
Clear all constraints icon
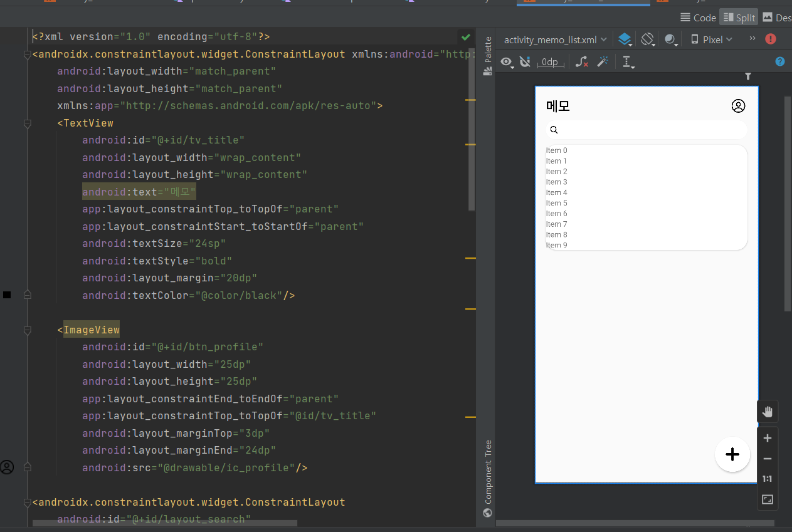pyautogui.click(x=583, y=61)
